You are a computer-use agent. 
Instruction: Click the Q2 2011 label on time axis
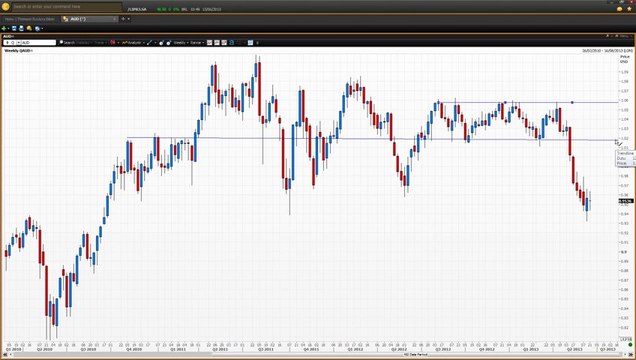click(x=219, y=349)
